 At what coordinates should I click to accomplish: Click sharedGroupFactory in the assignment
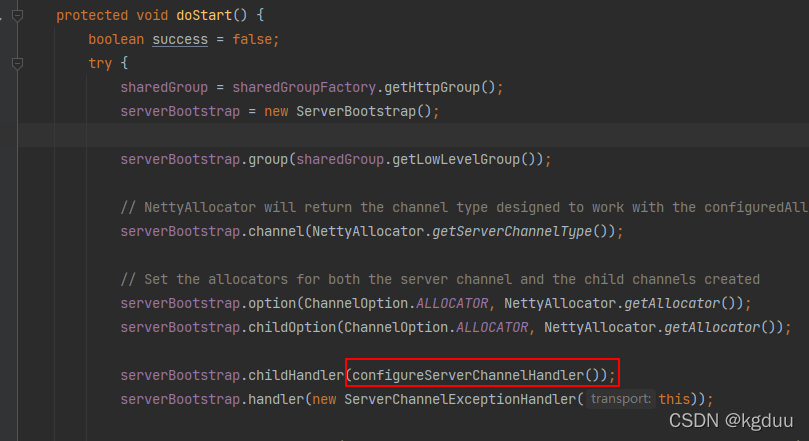click(304, 88)
